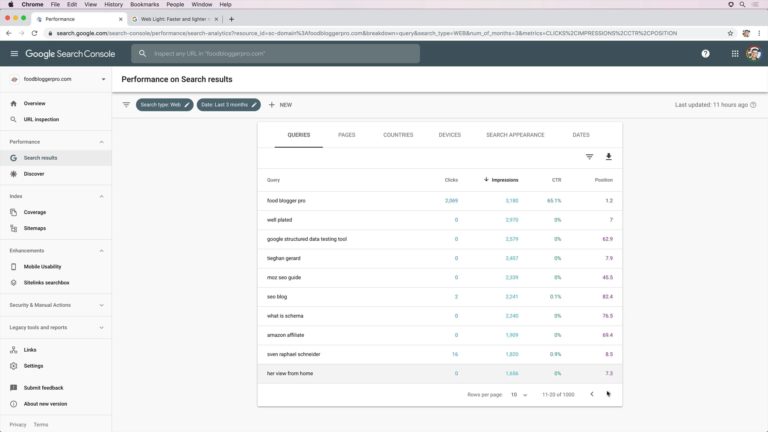Sort table by Clicks column
The image size is (768, 432).
(x=451, y=180)
